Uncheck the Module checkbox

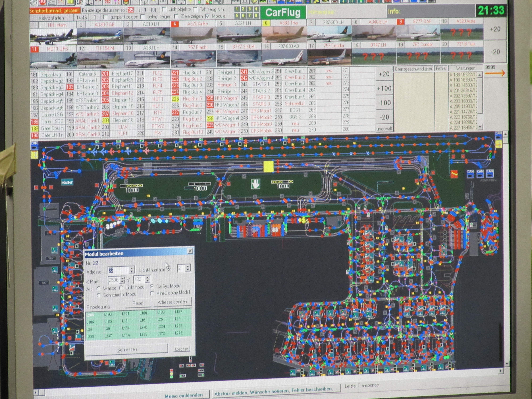coord(208,16)
